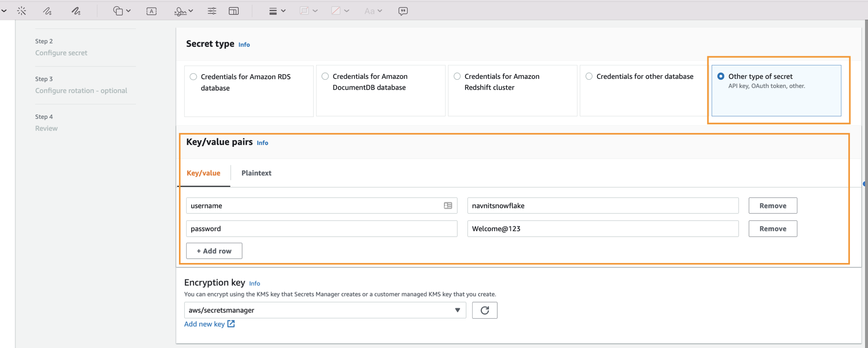Click the Welcome@123 value field

[x=603, y=229]
